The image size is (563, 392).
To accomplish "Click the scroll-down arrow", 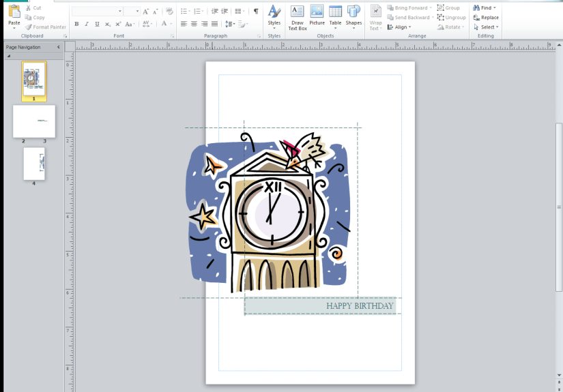I will point(559,375).
